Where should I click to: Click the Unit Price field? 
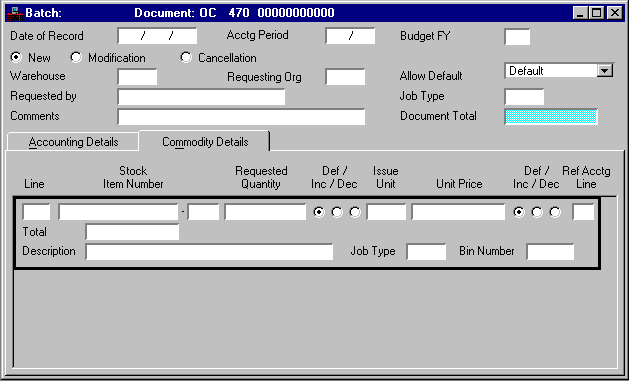458,212
